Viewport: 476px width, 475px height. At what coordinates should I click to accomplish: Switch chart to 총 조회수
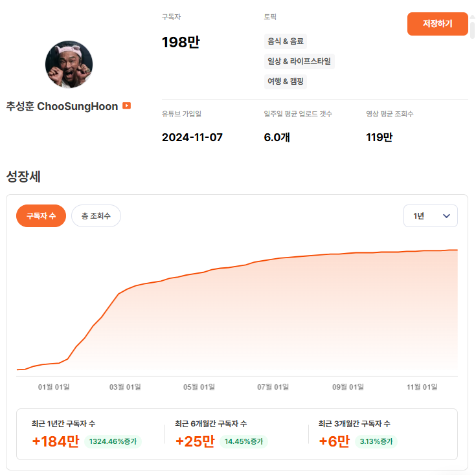pyautogui.click(x=96, y=216)
